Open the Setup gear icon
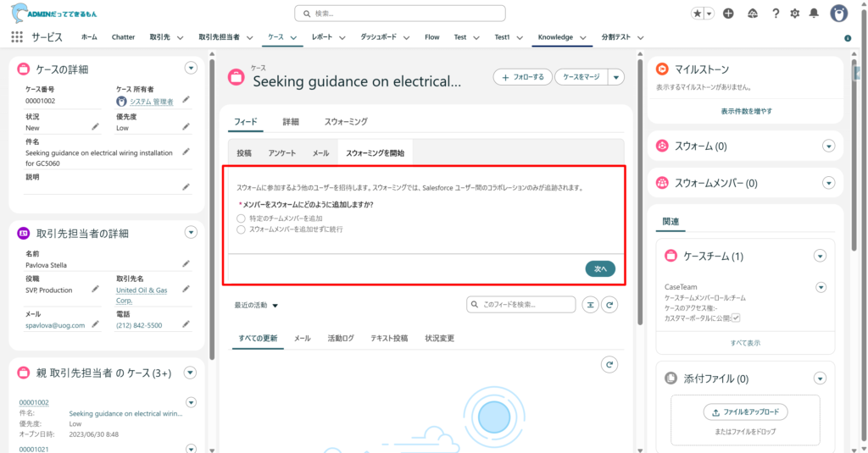Image resolution: width=868 pixels, height=453 pixels. tap(794, 14)
